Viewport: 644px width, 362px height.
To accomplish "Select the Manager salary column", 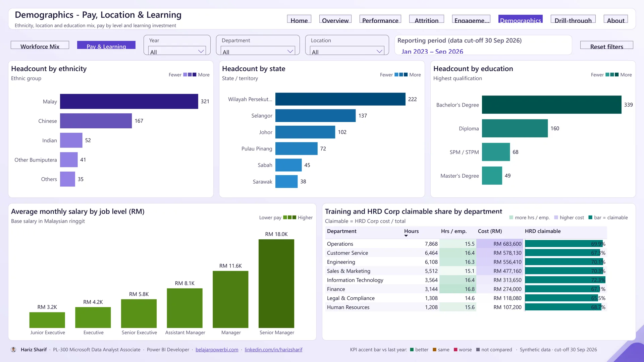I will [x=230, y=299].
